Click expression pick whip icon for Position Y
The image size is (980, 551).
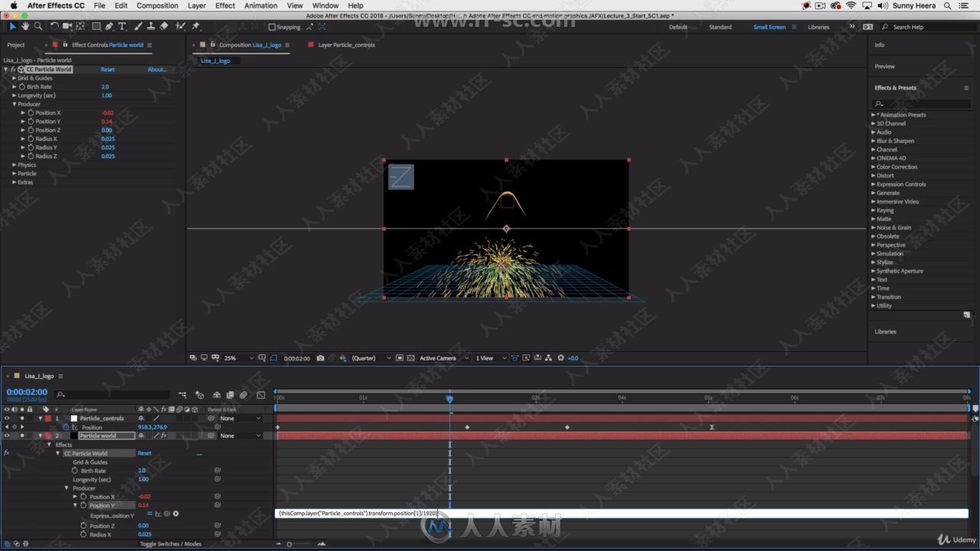tap(167, 514)
